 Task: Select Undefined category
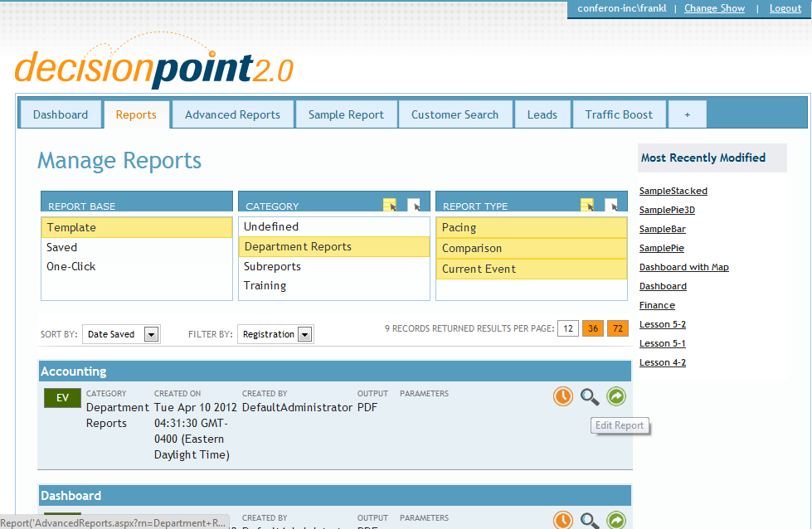coord(334,226)
